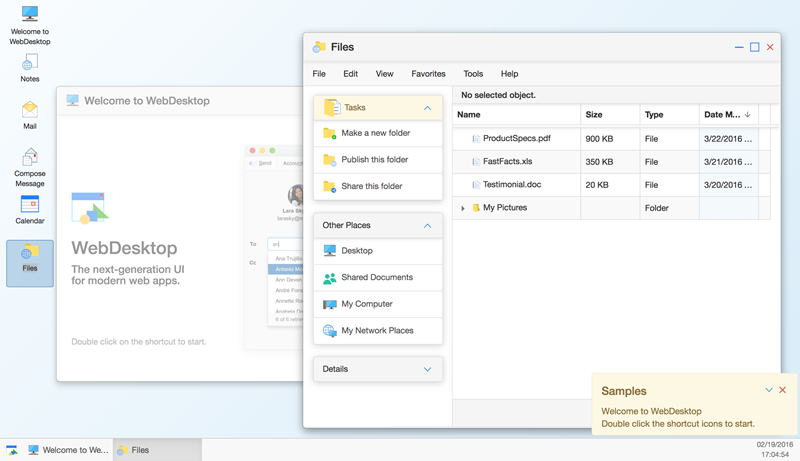Open the Calendar desktop shortcut
Viewport: 800px width, 461px height.
(x=30, y=209)
